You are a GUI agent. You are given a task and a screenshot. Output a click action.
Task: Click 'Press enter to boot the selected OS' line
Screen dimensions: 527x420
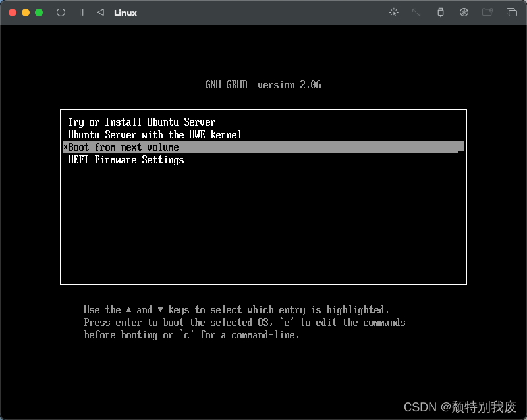click(x=244, y=322)
